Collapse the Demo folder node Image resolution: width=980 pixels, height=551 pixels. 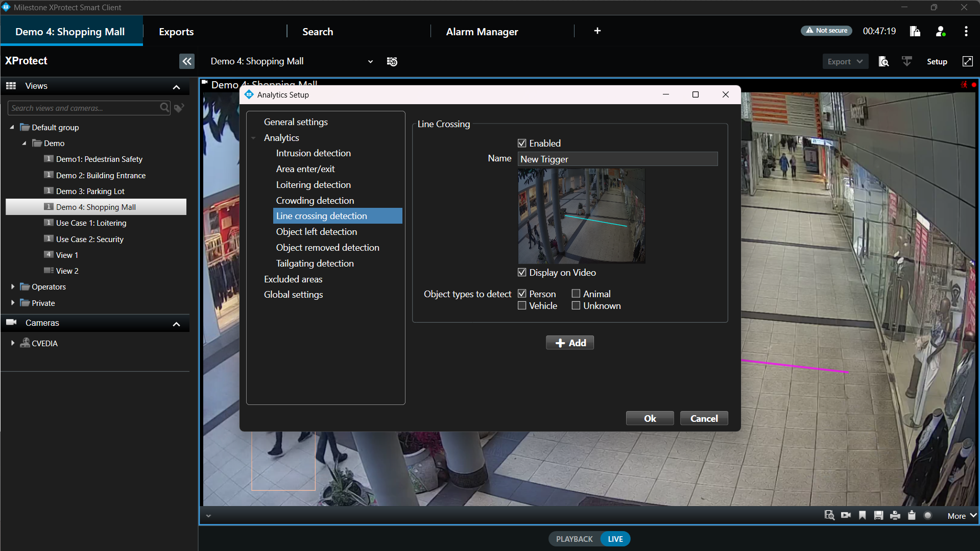[24, 143]
